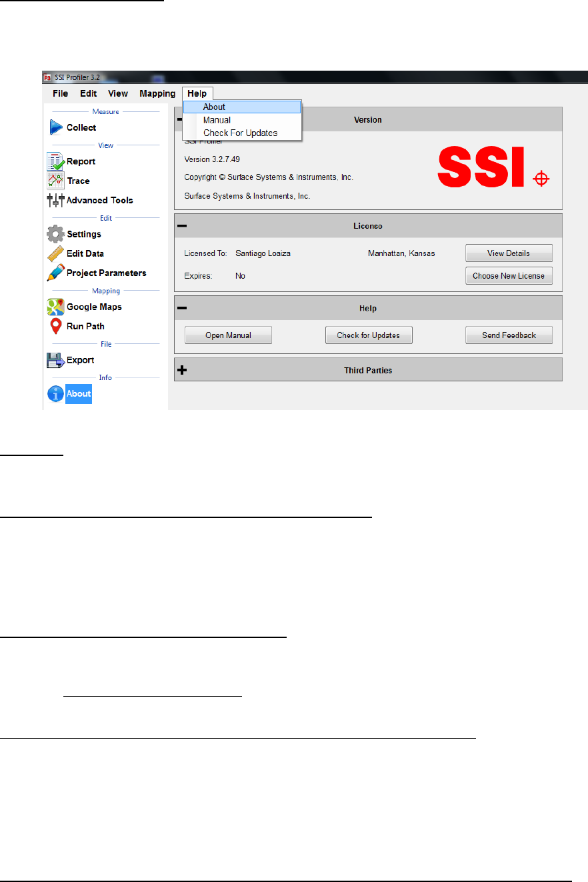Select the Run Path pin icon

pyautogui.click(x=55, y=326)
